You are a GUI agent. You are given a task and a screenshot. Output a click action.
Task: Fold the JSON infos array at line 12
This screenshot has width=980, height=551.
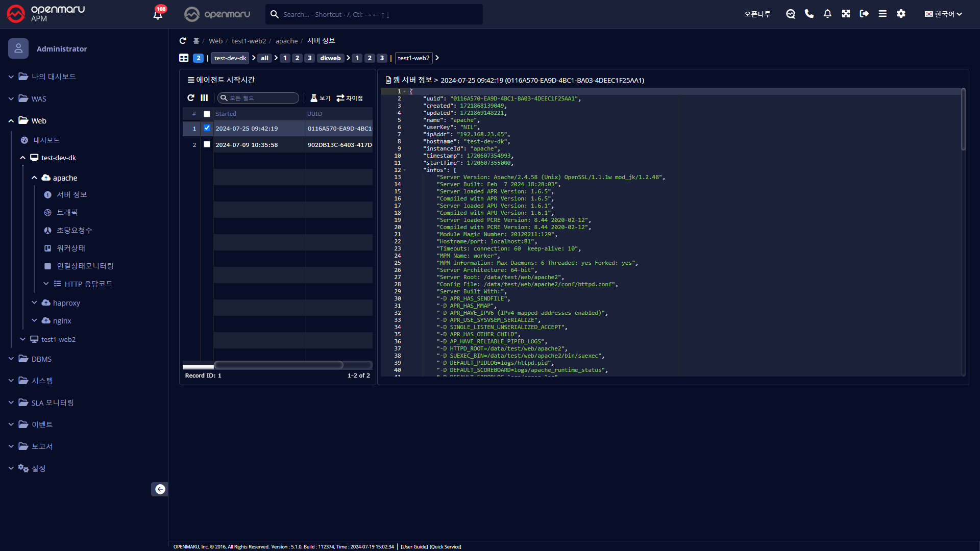[405, 170]
